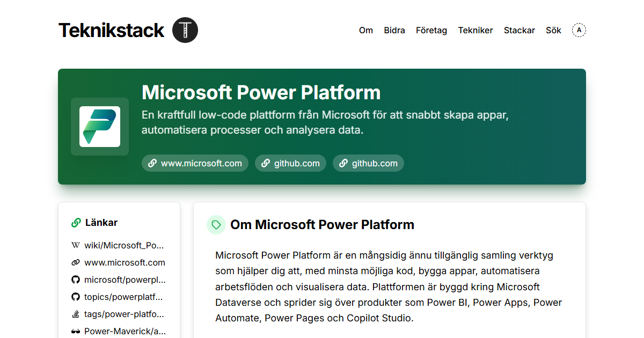
Task: Click sunglasses icon beside Power-Maverick/a...
Action: [76, 331]
